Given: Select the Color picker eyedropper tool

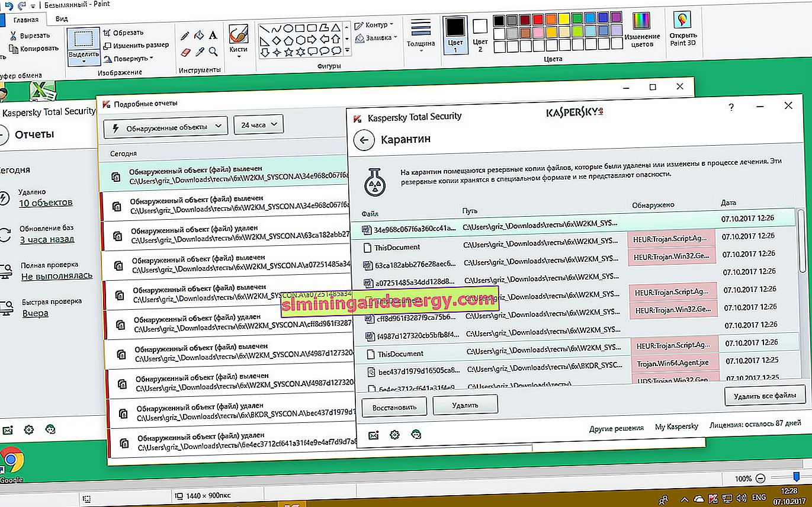Looking at the screenshot, I should click(x=200, y=52).
